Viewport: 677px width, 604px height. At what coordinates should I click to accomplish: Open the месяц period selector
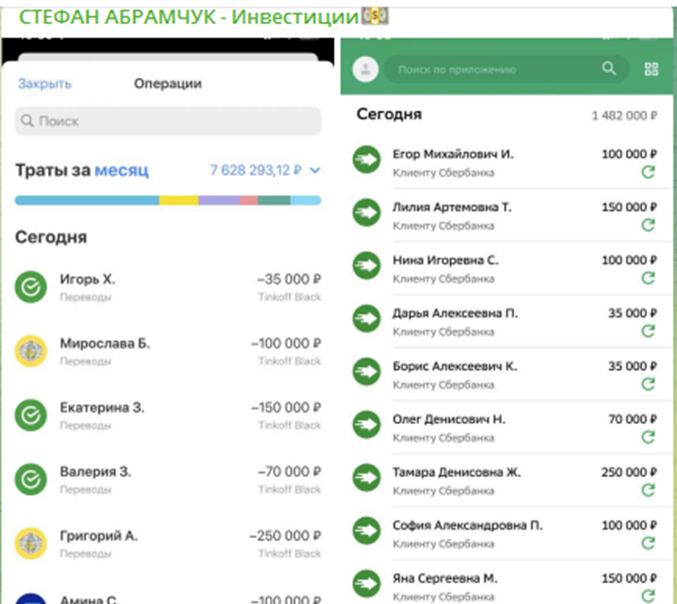pyautogui.click(x=121, y=170)
